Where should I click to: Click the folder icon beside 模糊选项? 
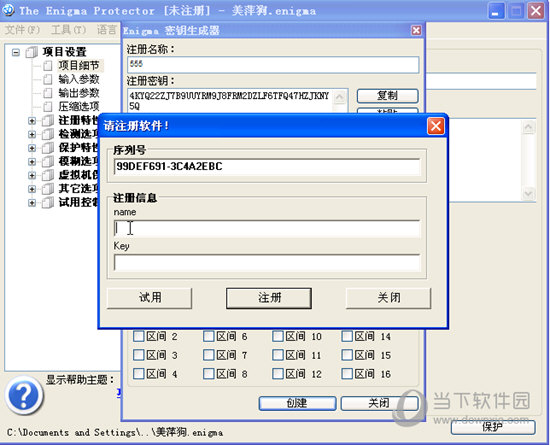point(47,161)
